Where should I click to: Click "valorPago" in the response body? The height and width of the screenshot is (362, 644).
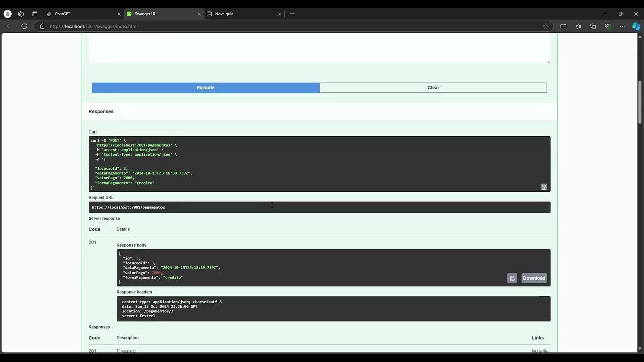pos(136,273)
